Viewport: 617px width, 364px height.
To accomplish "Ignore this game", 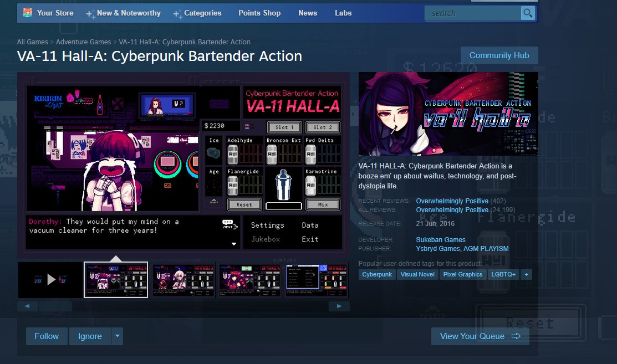I will 90,336.
